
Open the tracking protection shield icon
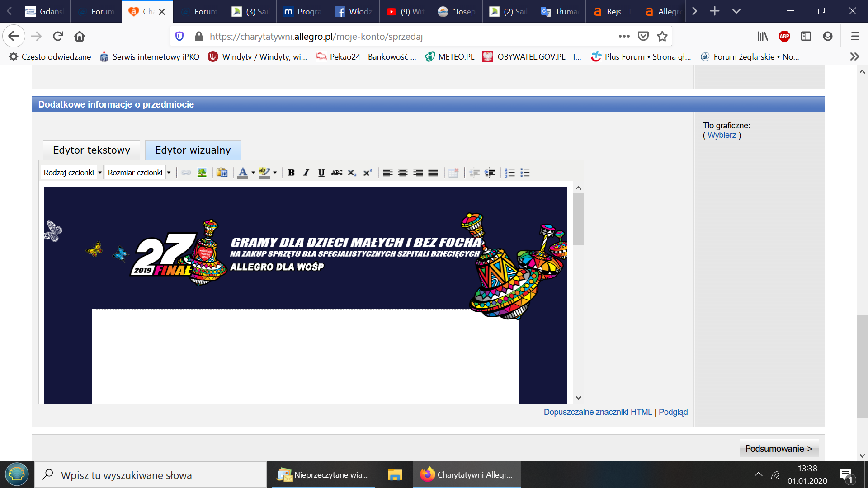coord(179,37)
